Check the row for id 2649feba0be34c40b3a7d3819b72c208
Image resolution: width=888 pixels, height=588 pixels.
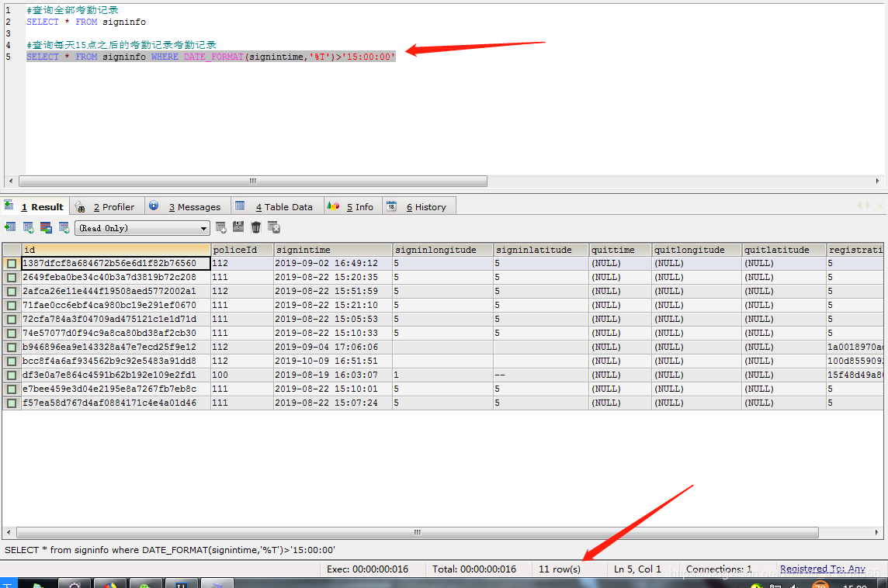coord(12,277)
